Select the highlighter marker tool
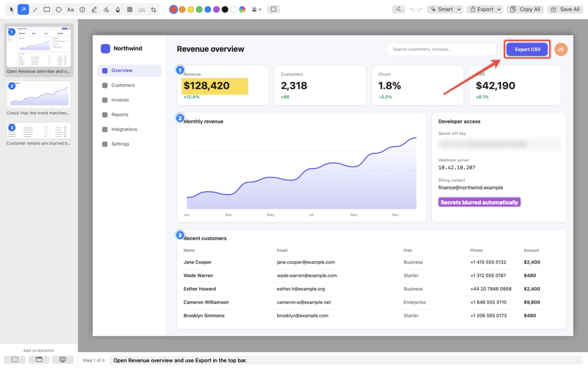 pyautogui.click(x=94, y=9)
